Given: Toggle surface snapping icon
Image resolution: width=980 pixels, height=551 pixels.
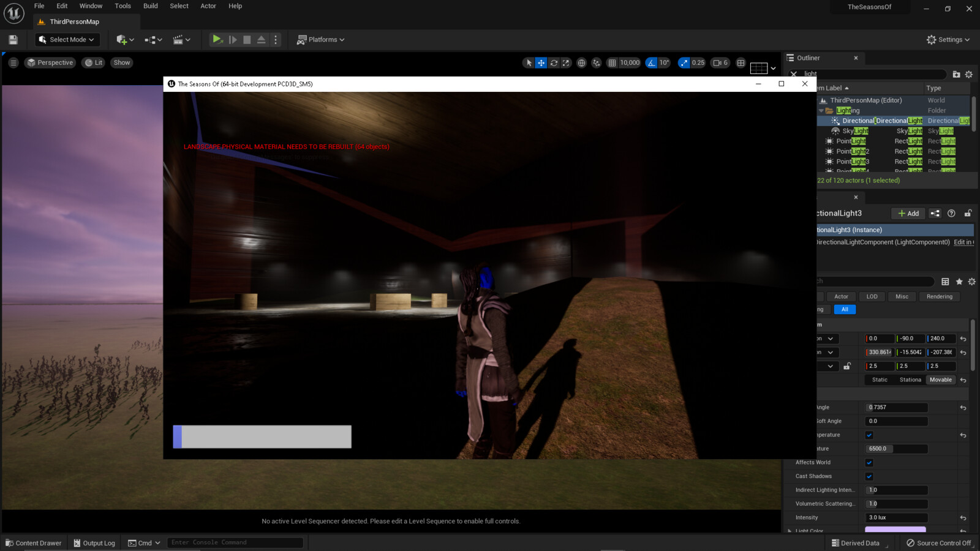Looking at the screenshot, I should tap(596, 62).
